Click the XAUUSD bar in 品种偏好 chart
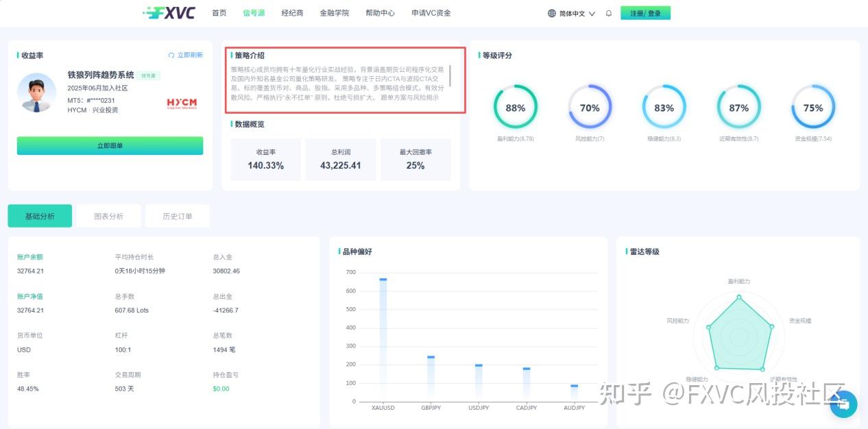Screen dimensions: 868x429 point(382,336)
